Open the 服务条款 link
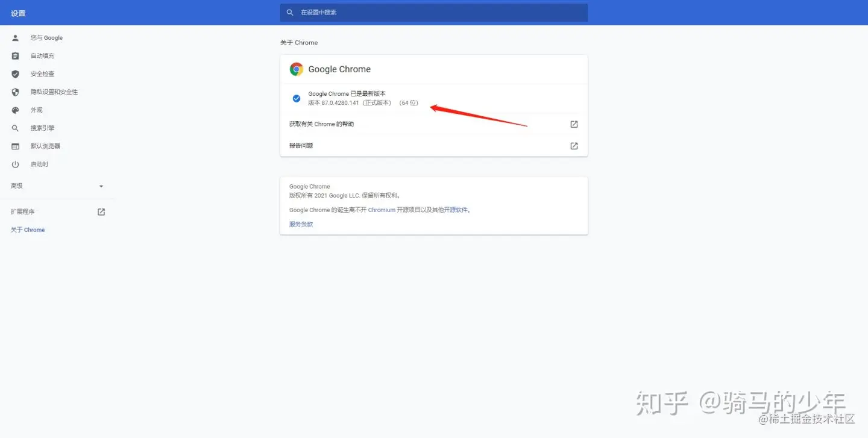 pos(301,224)
